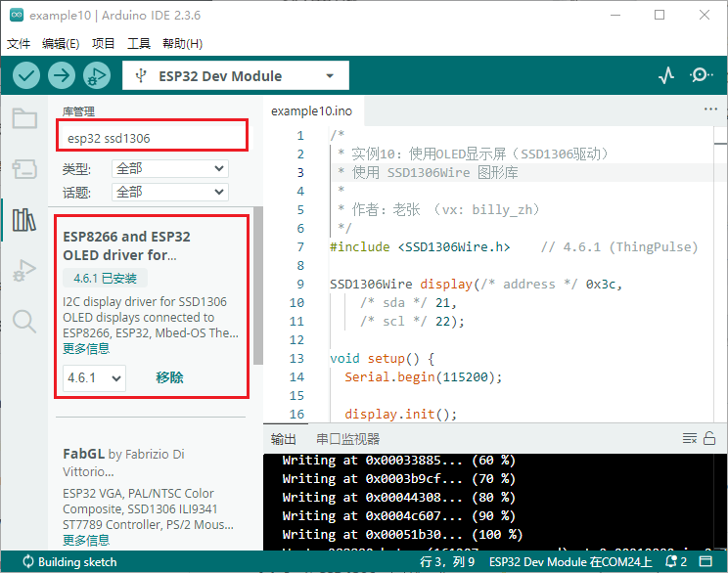Click ESP32 Dev Module 在COM24上 status entry
This screenshot has width=728, height=573.
570,562
